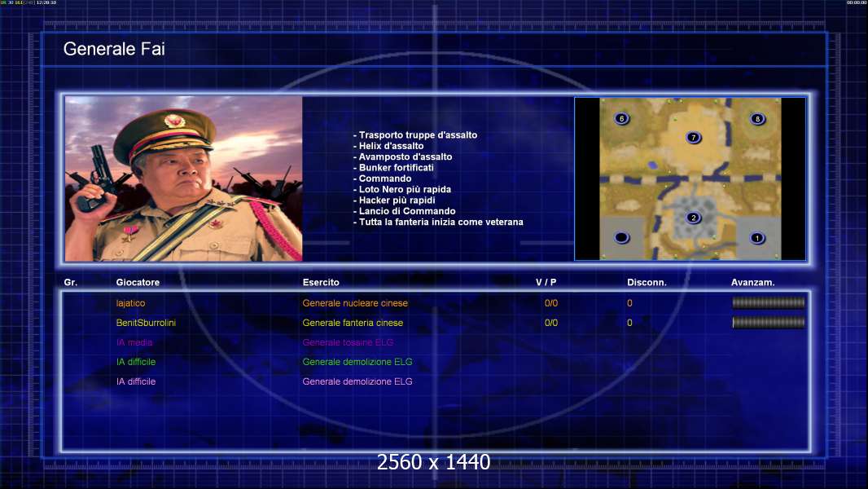Click 'Loto Nero più rapida' bullet
868x489 pixels.
(402, 189)
